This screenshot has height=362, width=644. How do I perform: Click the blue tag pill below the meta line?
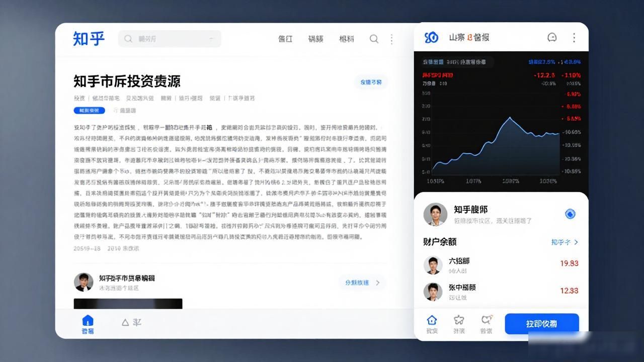tap(89, 110)
